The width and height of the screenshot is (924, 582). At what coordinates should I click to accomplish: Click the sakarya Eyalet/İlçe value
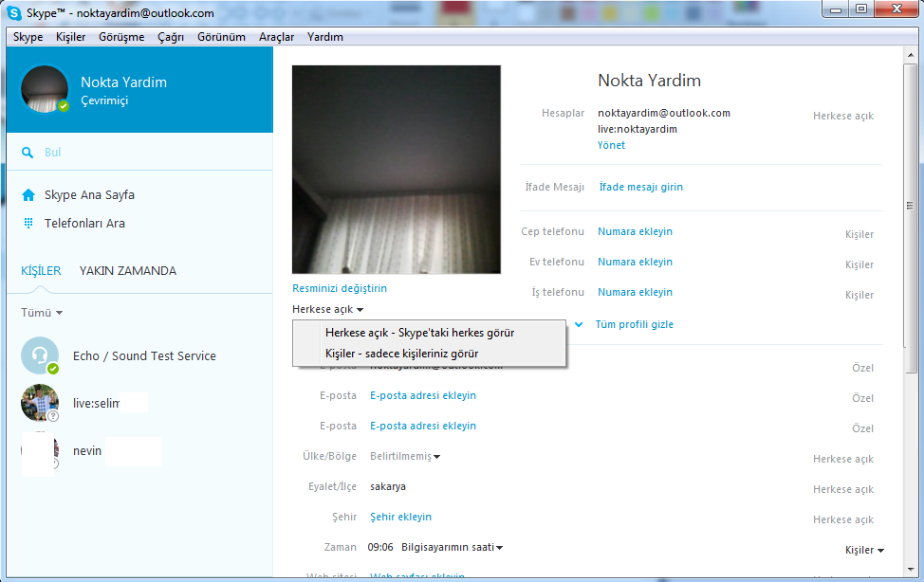[x=388, y=486]
